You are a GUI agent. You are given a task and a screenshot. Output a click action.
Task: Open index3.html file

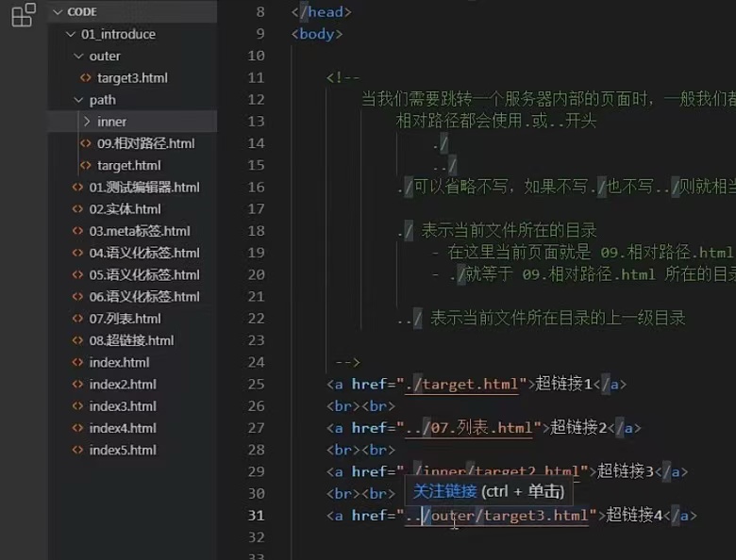pyautogui.click(x=123, y=406)
